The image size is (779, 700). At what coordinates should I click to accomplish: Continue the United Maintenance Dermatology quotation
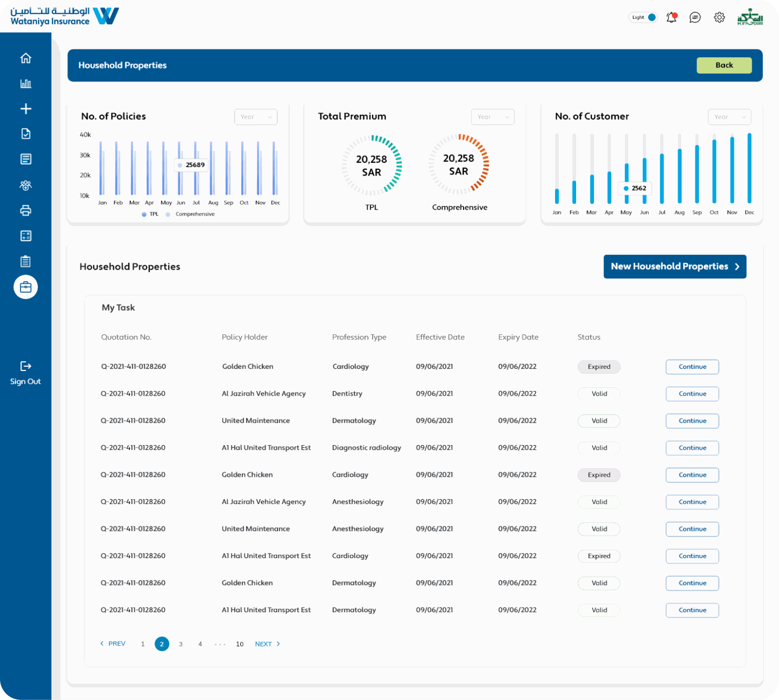pos(692,421)
